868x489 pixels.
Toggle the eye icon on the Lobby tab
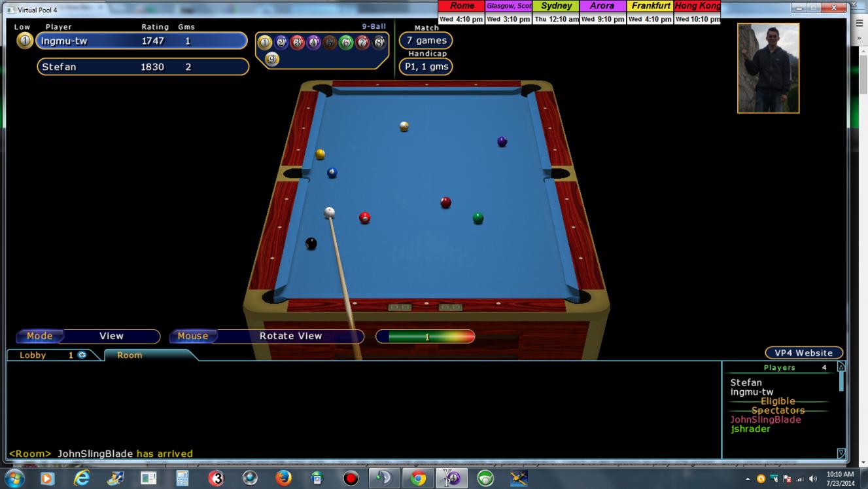pyautogui.click(x=82, y=355)
